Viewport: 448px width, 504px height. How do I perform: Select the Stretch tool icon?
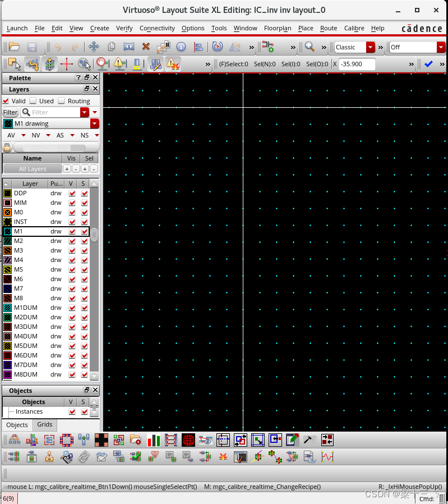pos(129,47)
